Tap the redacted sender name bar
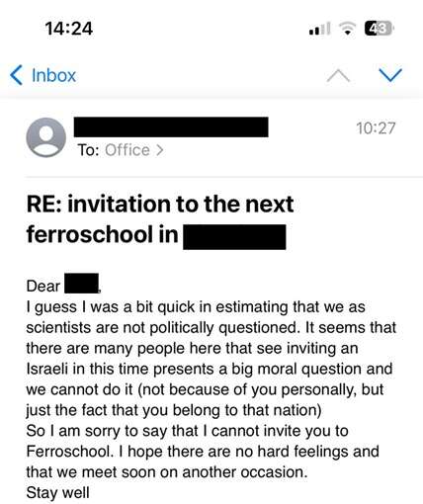Viewport: 423px width, 504px height. tap(171, 126)
